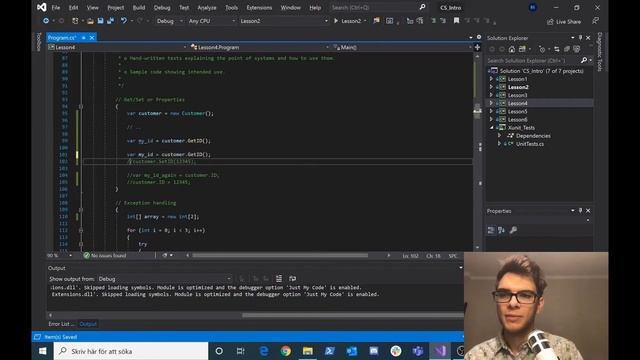The width and height of the screenshot is (640, 360).
Task: Open Chrome from the taskbar
Action: tap(286, 351)
